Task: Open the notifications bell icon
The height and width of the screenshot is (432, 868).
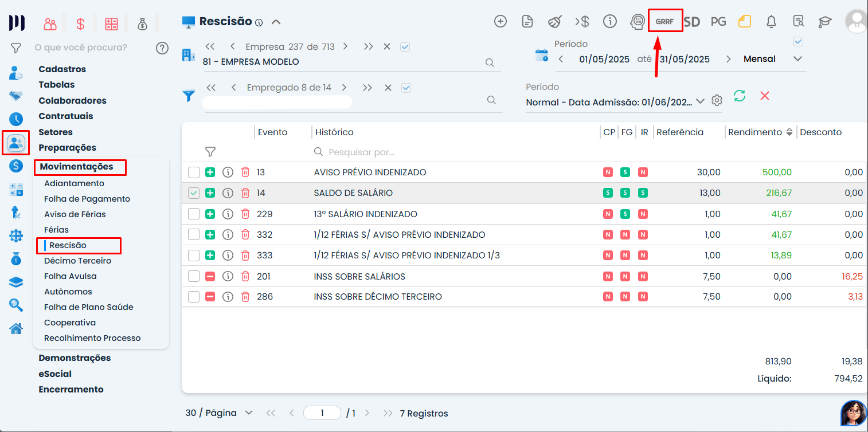Action: (772, 22)
